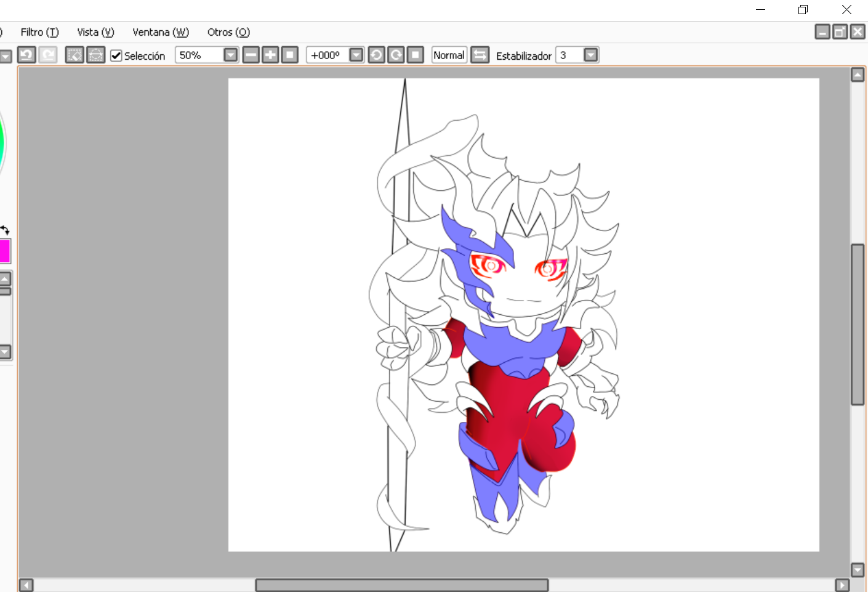Click the redo arrow icon in toolbar
The width and height of the screenshot is (868, 592).
pyautogui.click(x=48, y=55)
